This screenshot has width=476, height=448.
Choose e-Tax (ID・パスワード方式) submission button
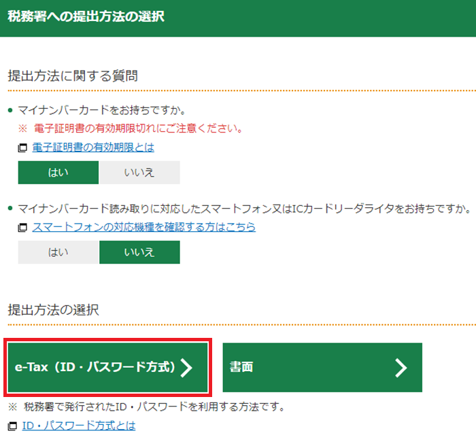107,367
